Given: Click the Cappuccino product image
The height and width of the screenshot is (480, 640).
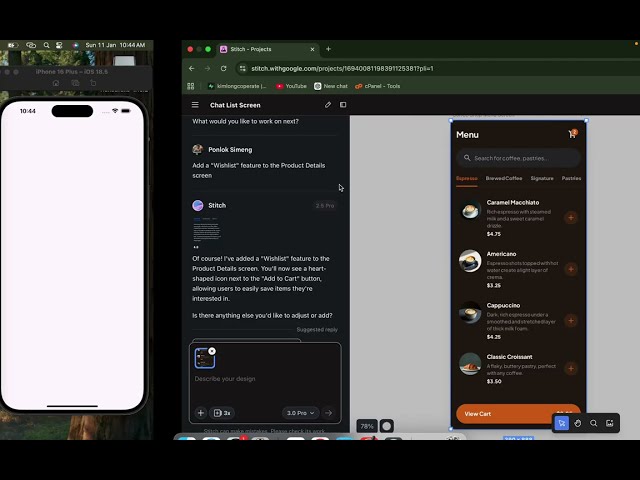Looking at the screenshot, I should tap(470, 313).
